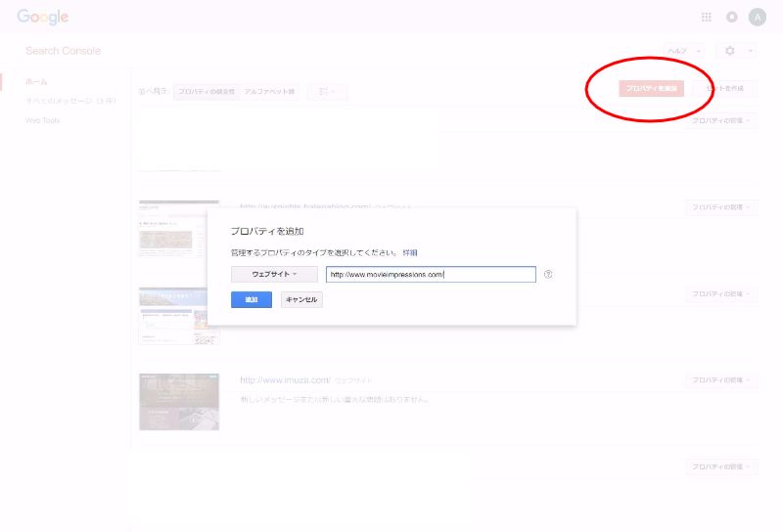This screenshot has height=532, width=783.
Task: Open the Google apps grid icon
Action: [706, 17]
